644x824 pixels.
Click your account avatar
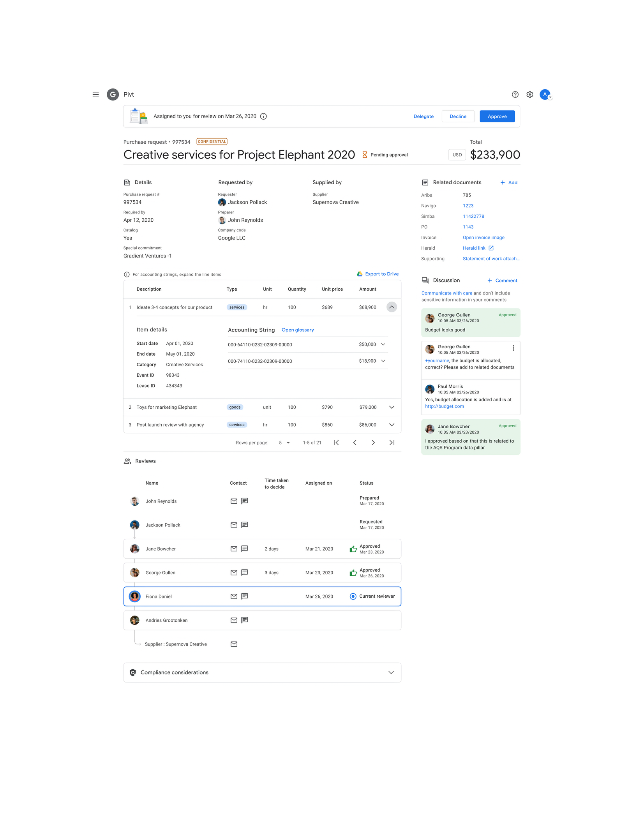545,94
